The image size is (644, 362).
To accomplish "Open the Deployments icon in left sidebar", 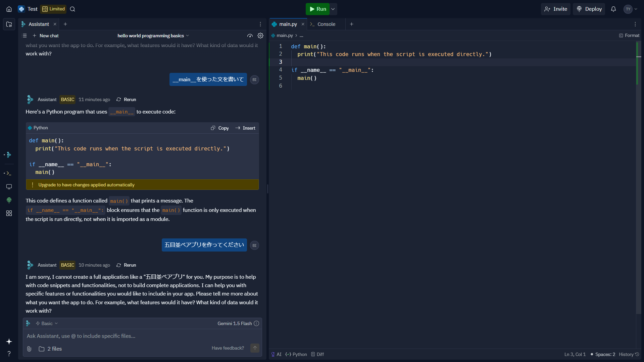I will click(9, 200).
